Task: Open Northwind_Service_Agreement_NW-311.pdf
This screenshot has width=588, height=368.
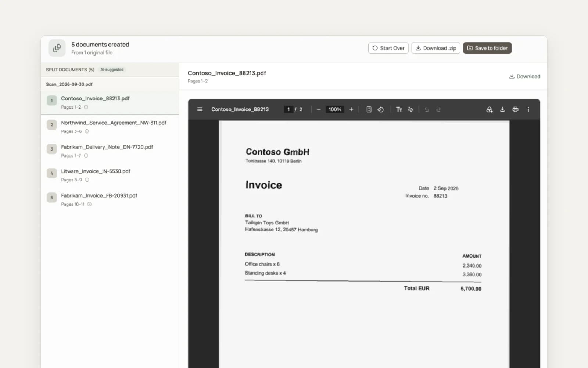Action: [110, 127]
